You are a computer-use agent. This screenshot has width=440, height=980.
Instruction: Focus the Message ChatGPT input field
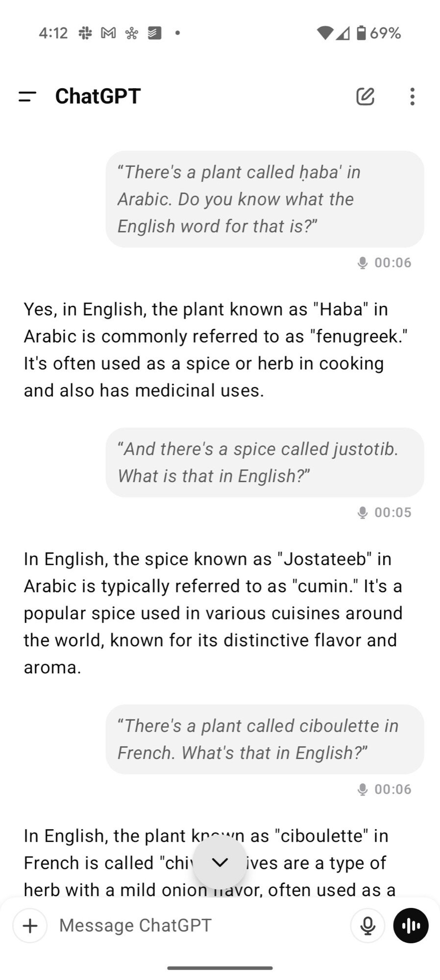pyautogui.click(x=196, y=926)
